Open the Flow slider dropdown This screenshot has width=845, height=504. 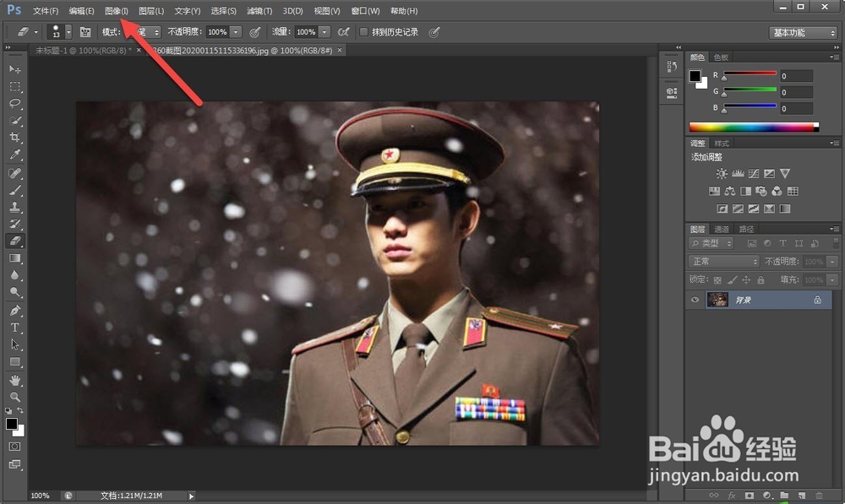pyautogui.click(x=324, y=32)
